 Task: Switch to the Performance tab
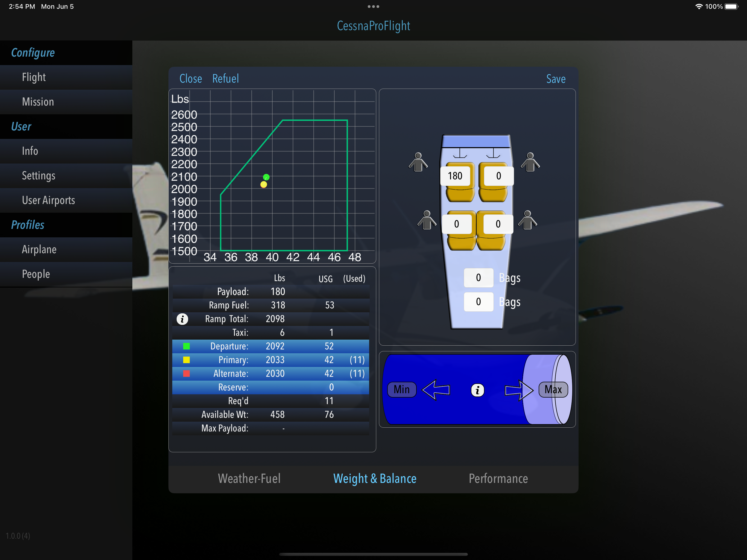pyautogui.click(x=498, y=479)
